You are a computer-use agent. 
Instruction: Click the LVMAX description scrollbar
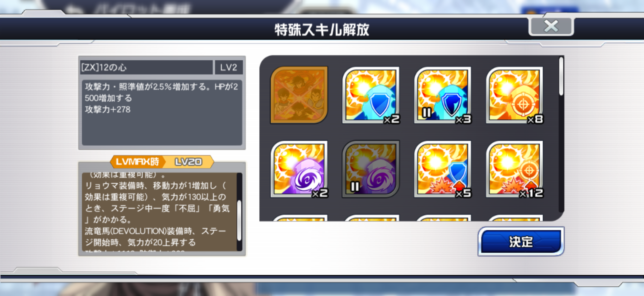point(239,212)
